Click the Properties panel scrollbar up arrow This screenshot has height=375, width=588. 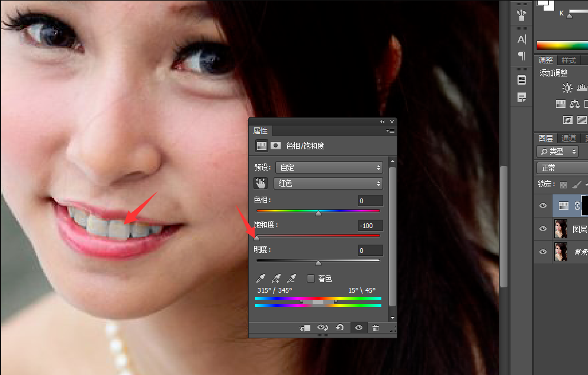[x=392, y=161]
